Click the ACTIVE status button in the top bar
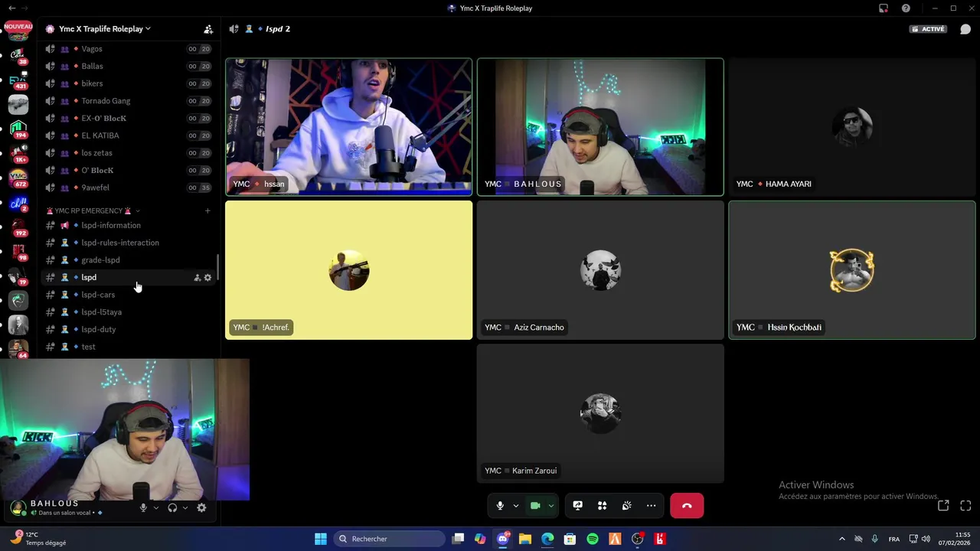The image size is (980, 551). (x=928, y=29)
